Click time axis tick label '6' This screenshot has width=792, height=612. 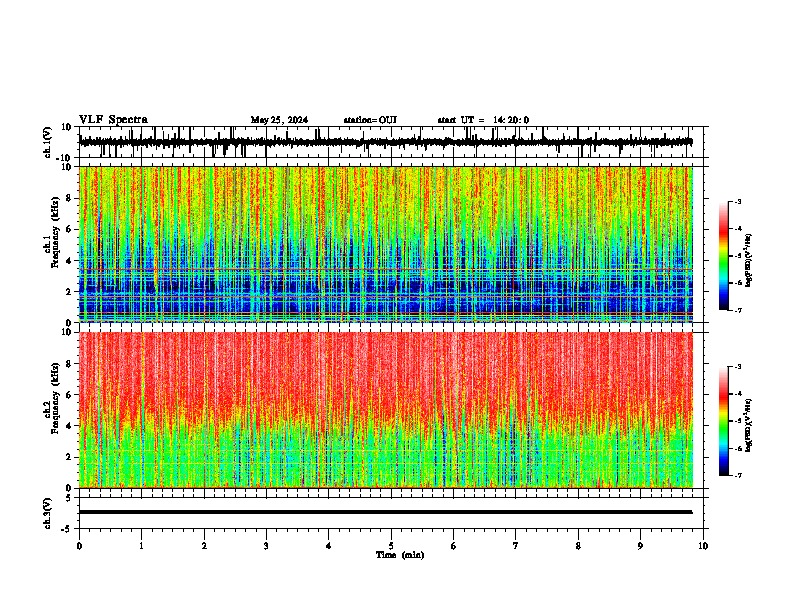click(454, 546)
